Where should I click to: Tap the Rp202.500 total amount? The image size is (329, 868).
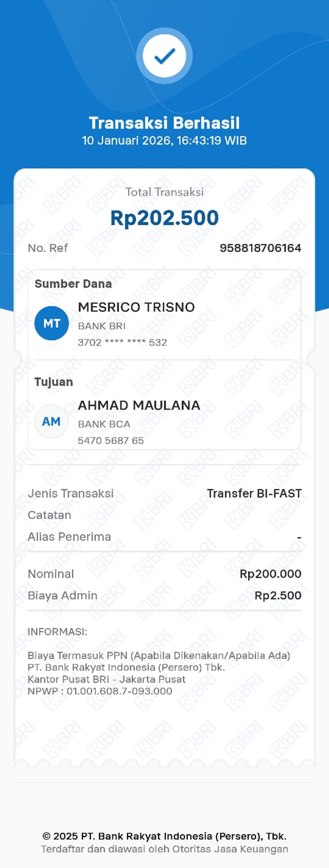pyautogui.click(x=164, y=218)
